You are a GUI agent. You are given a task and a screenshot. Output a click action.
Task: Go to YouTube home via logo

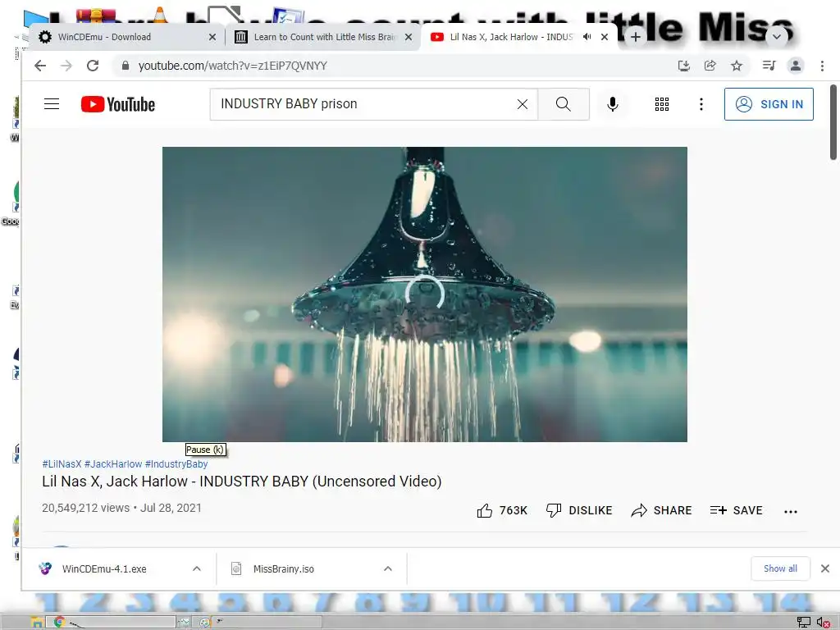[118, 104]
